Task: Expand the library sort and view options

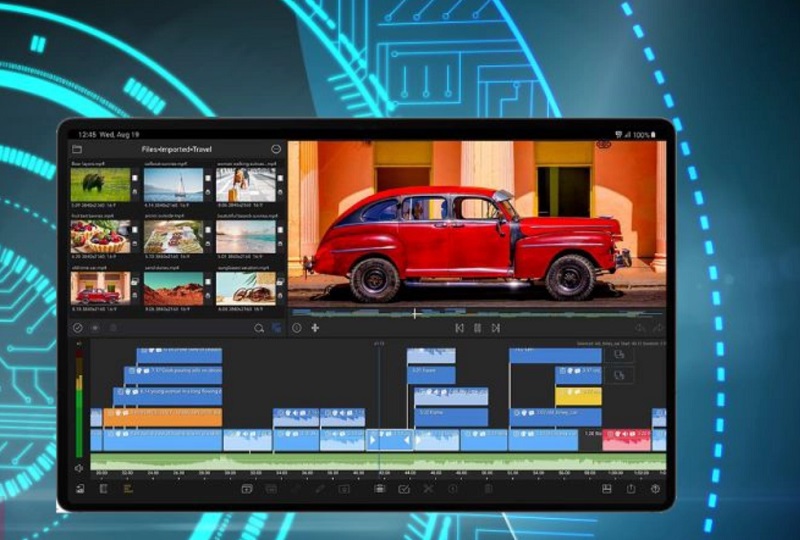Action: point(277,327)
